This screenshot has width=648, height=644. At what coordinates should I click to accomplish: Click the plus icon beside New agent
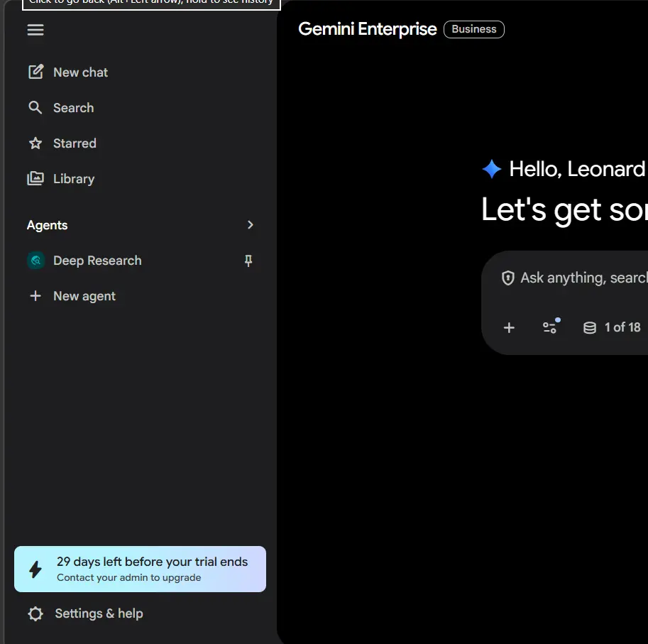pos(35,296)
